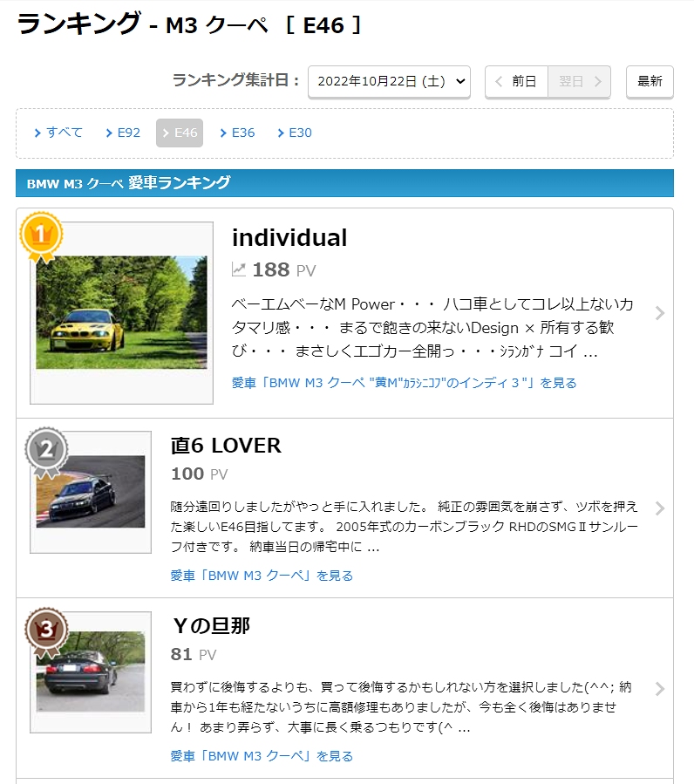The image size is (694, 784).
Task: Select the すべて filter tab
Action: [x=58, y=133]
